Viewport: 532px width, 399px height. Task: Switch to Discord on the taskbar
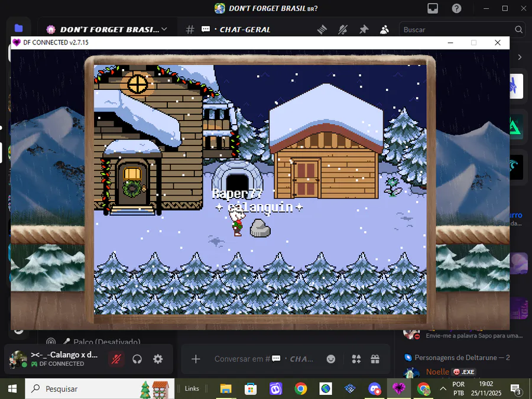(375, 388)
